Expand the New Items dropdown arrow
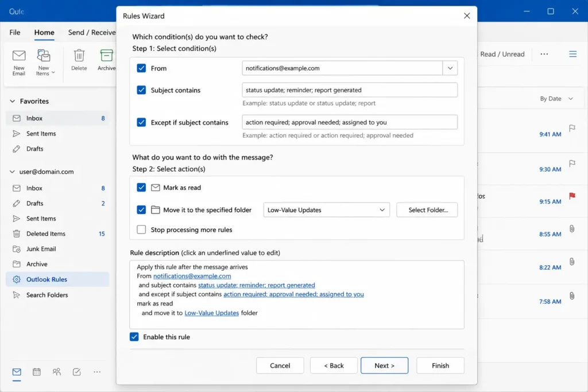Screen dimensions: 588x392 coord(53,73)
